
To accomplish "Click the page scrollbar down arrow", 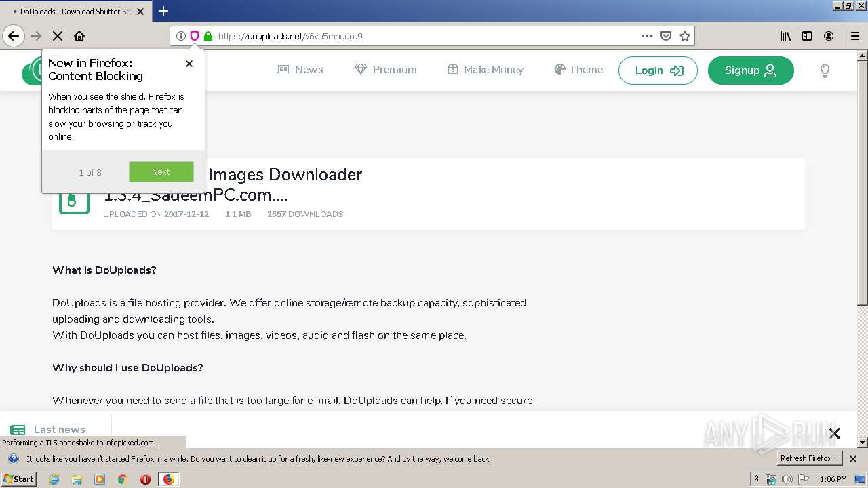I will [x=863, y=443].
